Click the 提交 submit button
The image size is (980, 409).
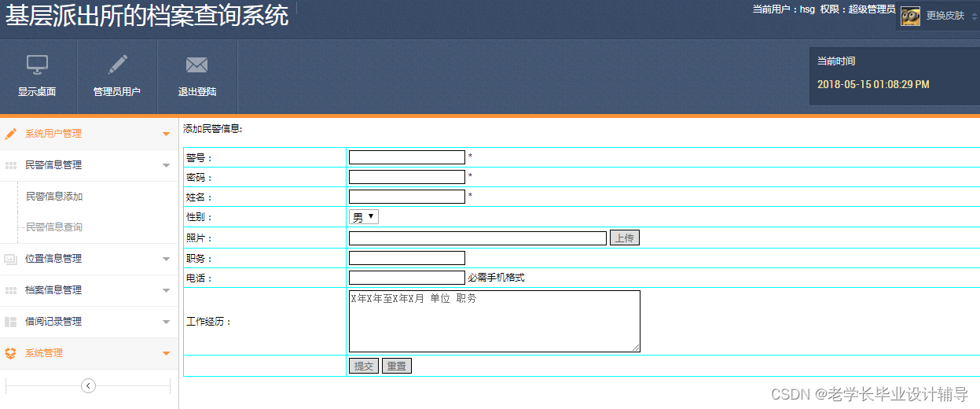click(x=364, y=366)
